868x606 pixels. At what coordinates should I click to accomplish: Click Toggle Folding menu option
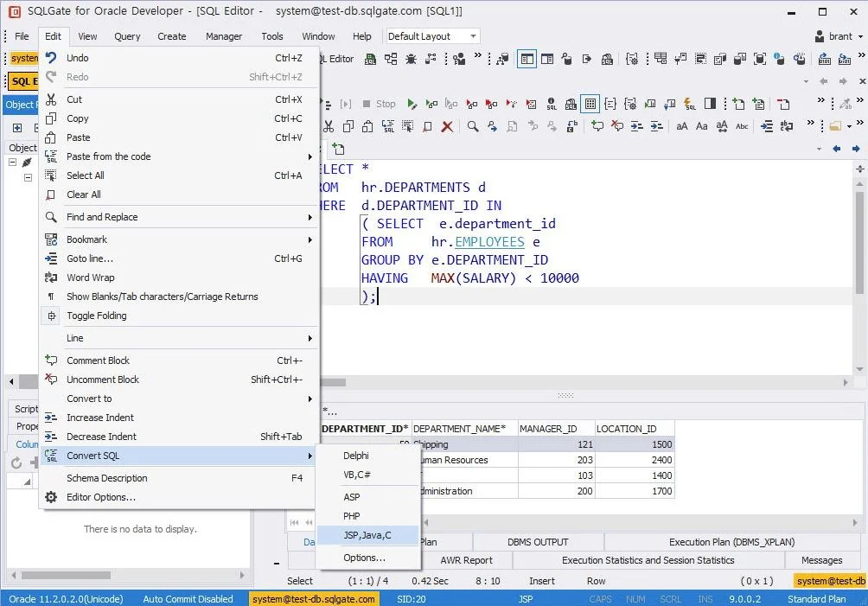point(96,316)
